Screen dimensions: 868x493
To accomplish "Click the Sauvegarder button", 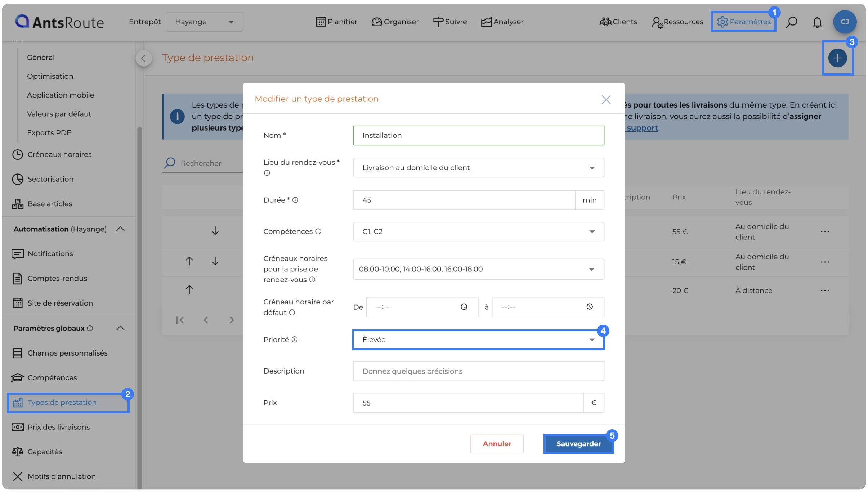I will point(578,444).
